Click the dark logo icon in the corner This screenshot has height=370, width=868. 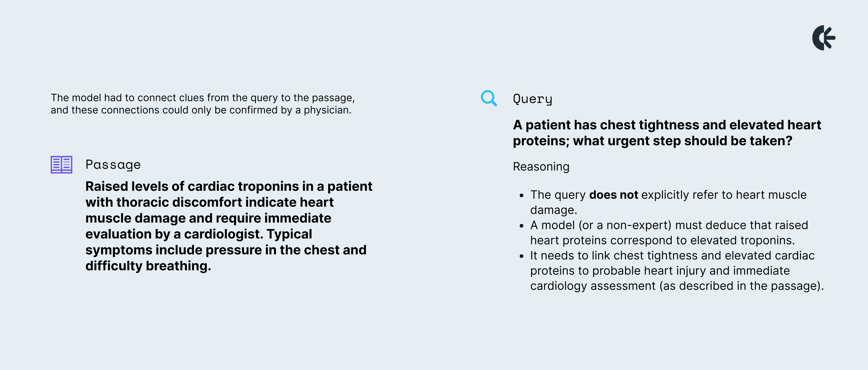(x=823, y=38)
